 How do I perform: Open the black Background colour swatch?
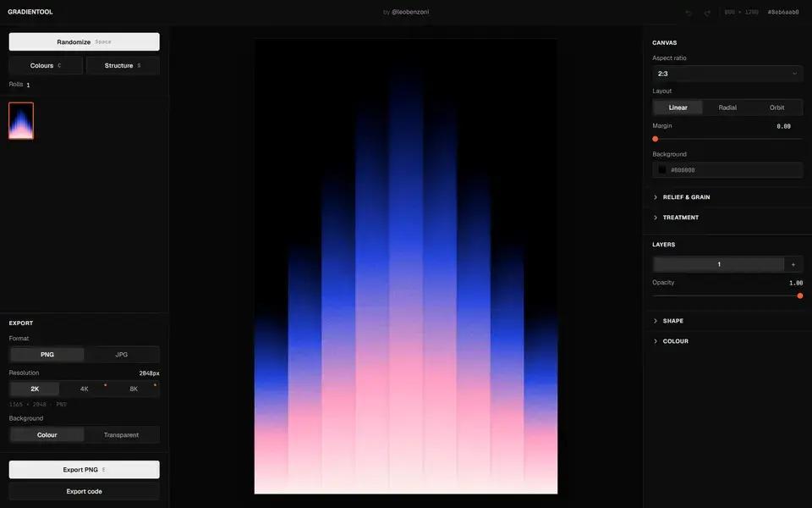coord(661,169)
